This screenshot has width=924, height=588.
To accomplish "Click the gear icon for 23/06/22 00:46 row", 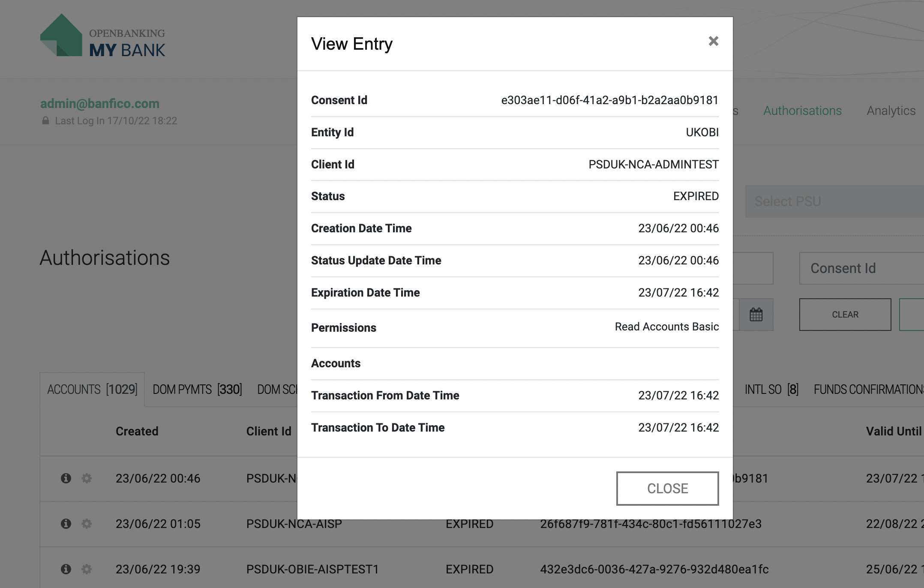I will [87, 478].
